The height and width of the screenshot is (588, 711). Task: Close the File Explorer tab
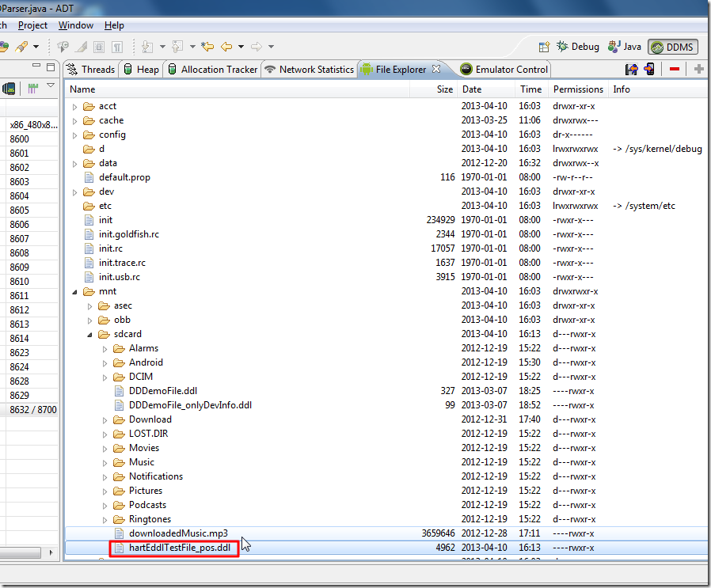point(436,69)
